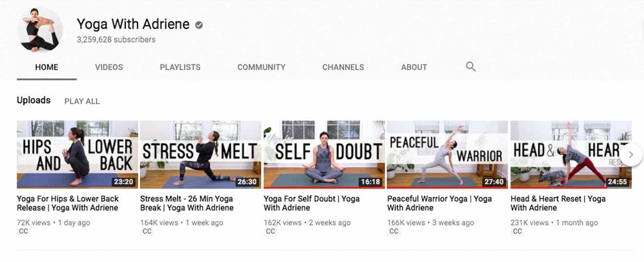Click CC badge under Self Doubt video
This screenshot has width=644, height=262.
270,232
